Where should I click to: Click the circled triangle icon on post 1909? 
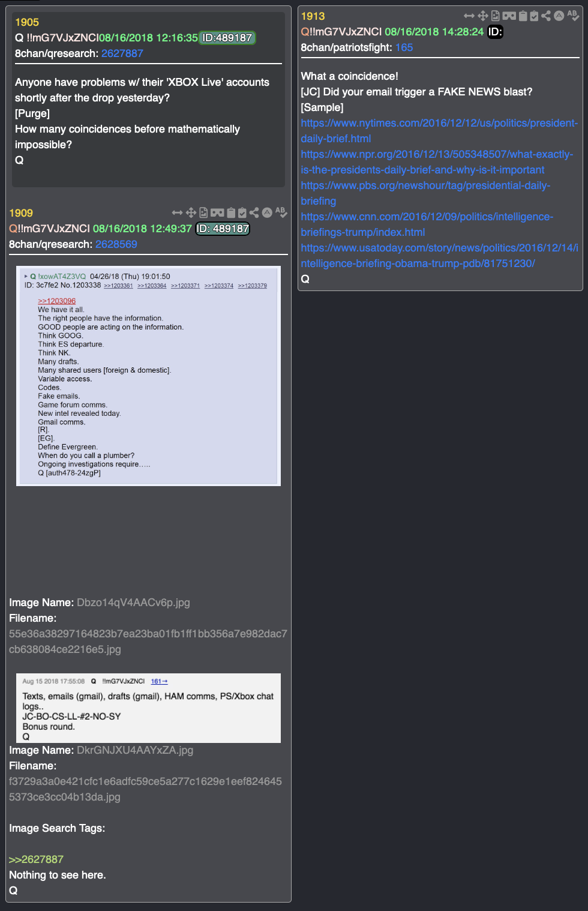(267, 212)
